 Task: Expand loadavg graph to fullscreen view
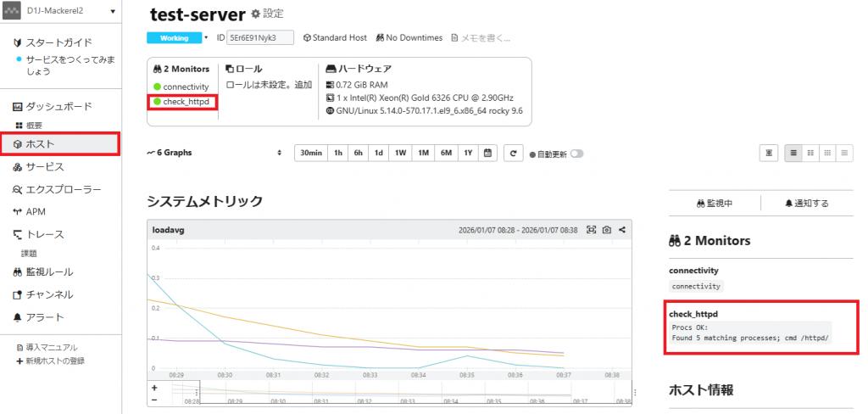592,230
